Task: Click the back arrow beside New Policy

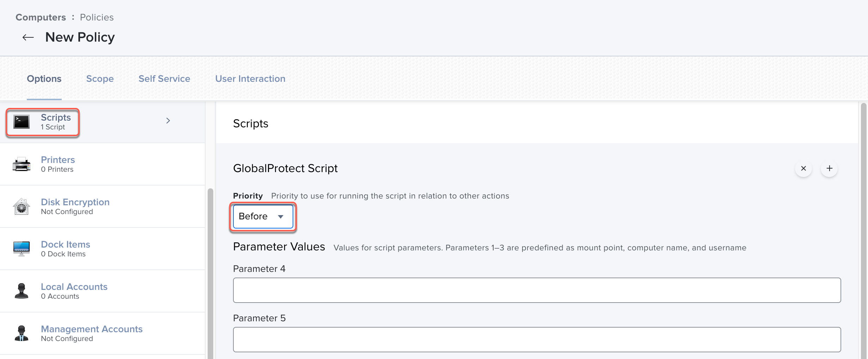Action: 28,37
